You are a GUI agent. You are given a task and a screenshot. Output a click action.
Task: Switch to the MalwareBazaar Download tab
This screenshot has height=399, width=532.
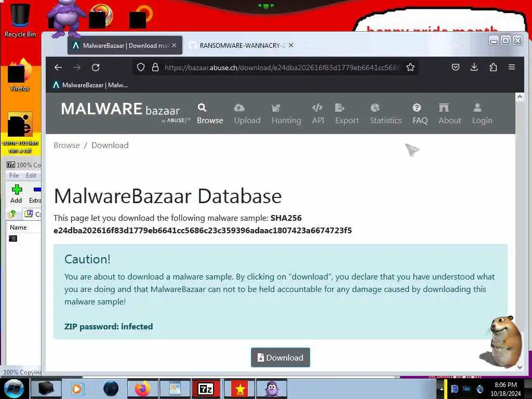click(125, 46)
